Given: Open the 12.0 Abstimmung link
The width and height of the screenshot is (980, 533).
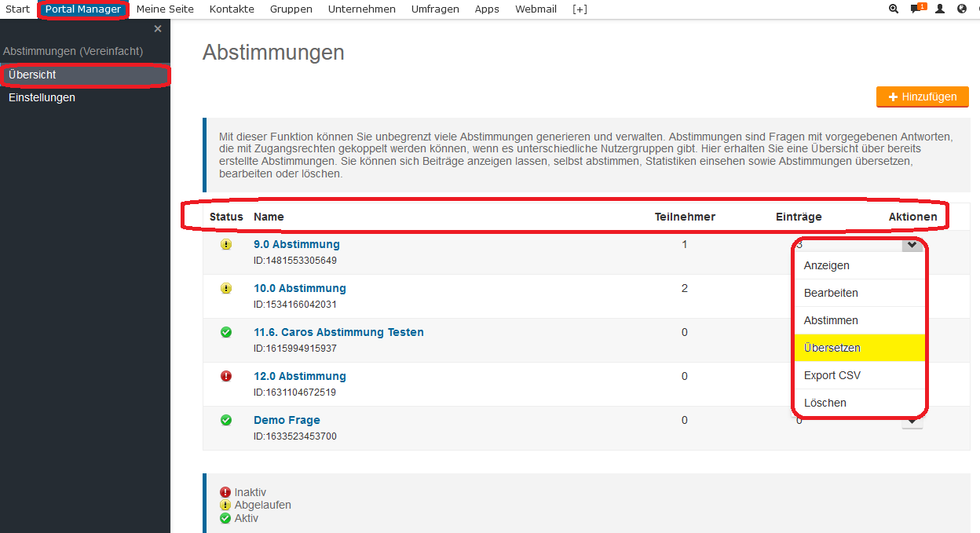Looking at the screenshot, I should tap(300, 377).
